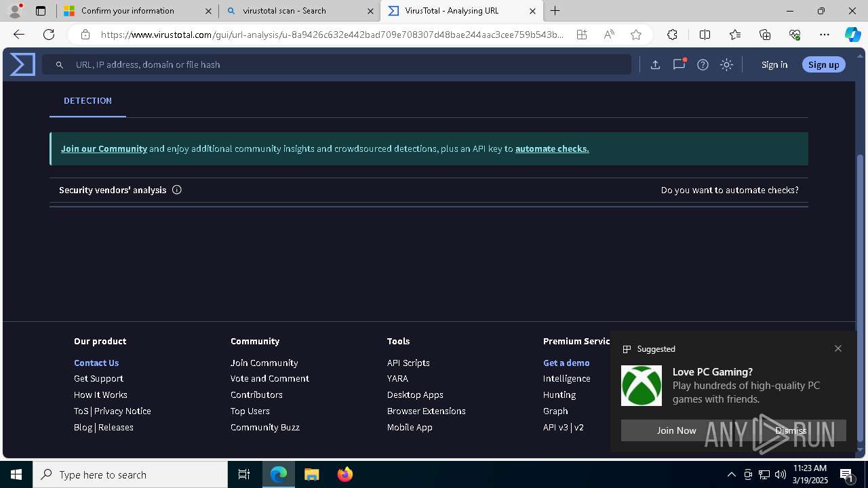This screenshot has height=488, width=868.
Task: Click Sign in
Action: click(x=774, y=64)
